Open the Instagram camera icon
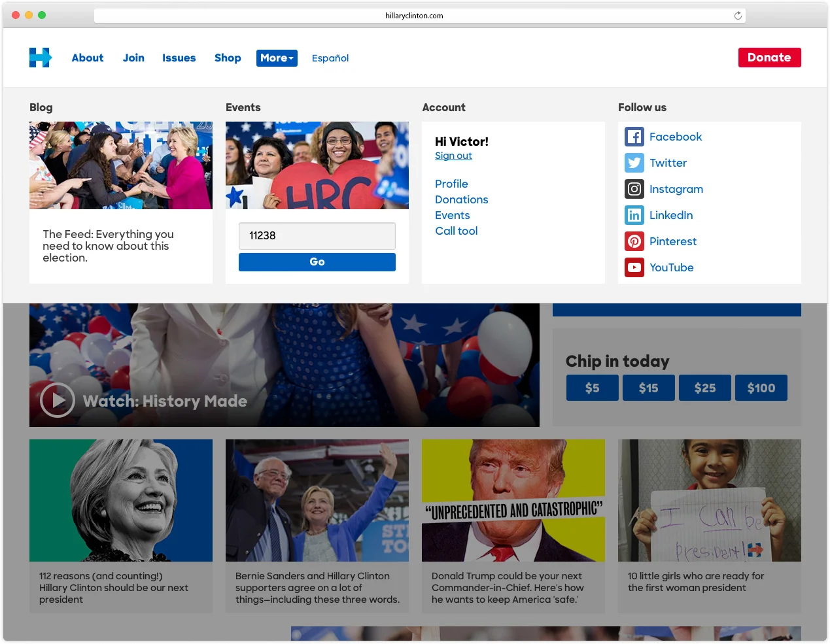Image resolution: width=830 pixels, height=644 pixels. [x=634, y=189]
